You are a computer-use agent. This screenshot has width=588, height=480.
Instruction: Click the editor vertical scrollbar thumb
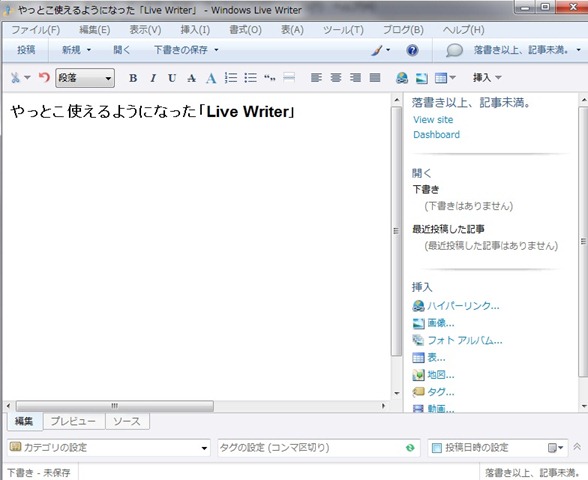pos(396,231)
